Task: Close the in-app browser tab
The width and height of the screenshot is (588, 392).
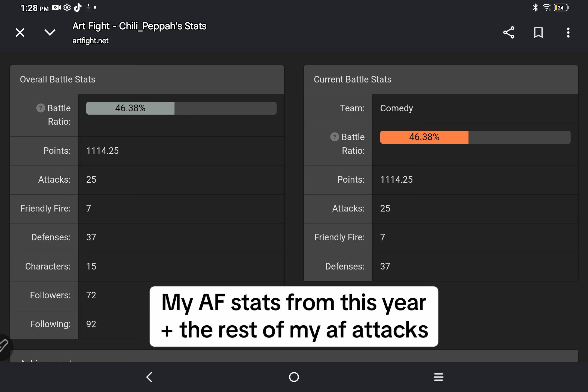Action: click(x=20, y=33)
